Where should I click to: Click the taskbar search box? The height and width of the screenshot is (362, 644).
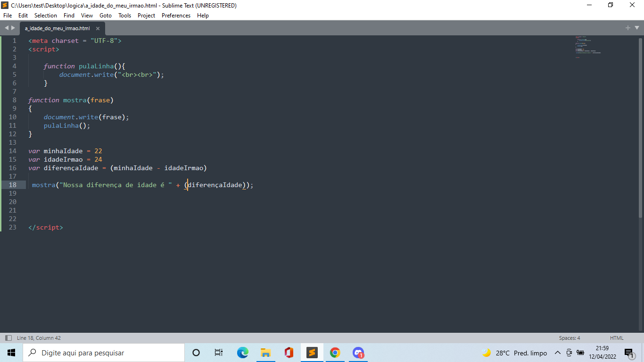pyautogui.click(x=104, y=353)
